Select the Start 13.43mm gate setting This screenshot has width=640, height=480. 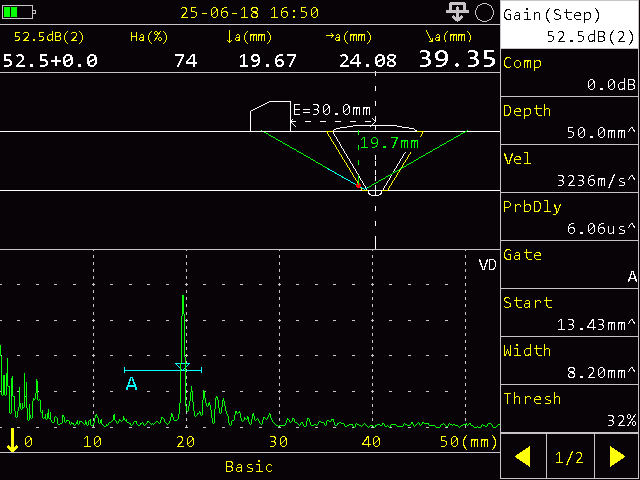click(x=569, y=313)
